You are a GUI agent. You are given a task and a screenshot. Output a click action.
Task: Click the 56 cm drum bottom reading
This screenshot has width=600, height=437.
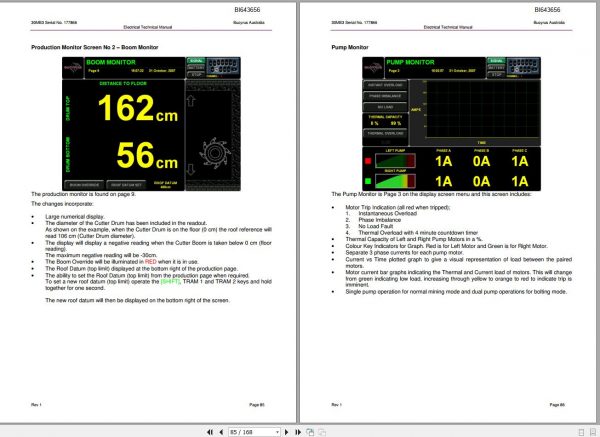147,155
